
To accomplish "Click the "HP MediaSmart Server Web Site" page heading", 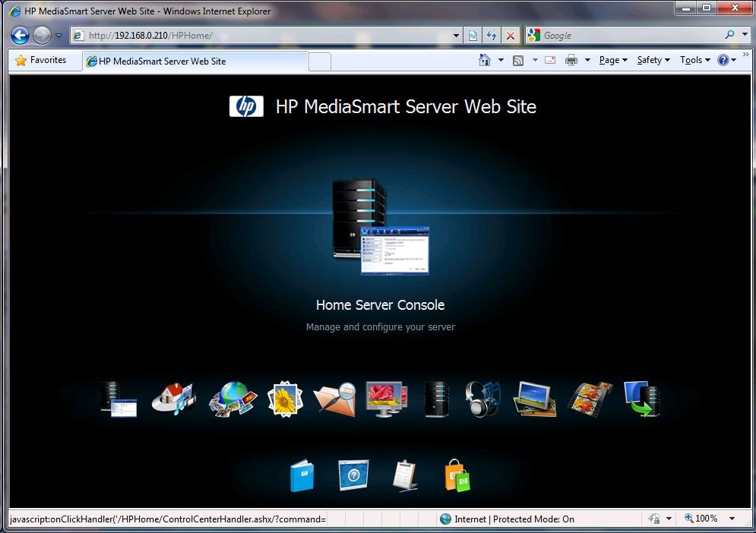I will point(406,106).
